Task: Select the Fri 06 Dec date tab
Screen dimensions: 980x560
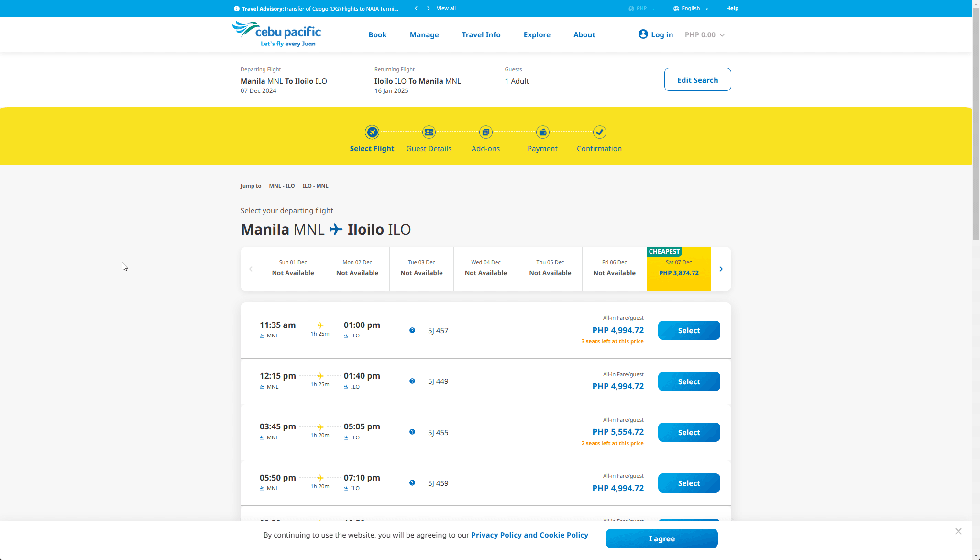Action: [614, 269]
